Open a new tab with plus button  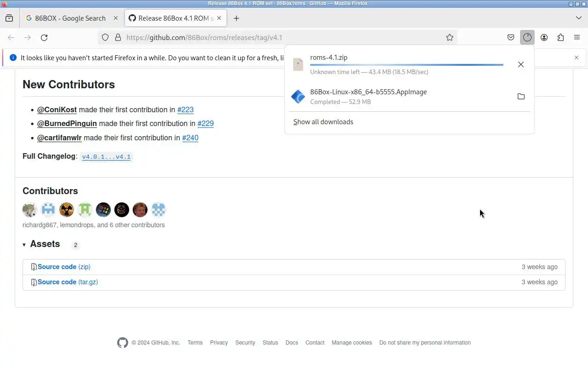point(236,18)
